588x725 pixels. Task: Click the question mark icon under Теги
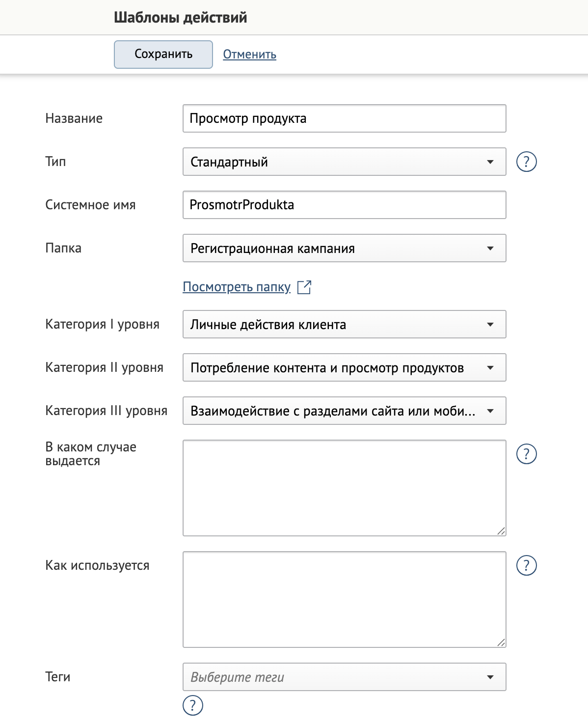click(x=192, y=705)
